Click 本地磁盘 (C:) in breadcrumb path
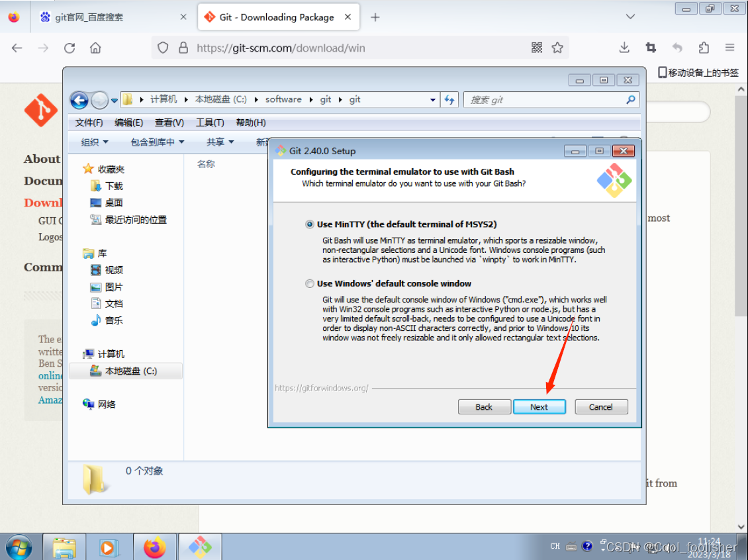Image resolution: width=748 pixels, height=560 pixels. (x=221, y=99)
